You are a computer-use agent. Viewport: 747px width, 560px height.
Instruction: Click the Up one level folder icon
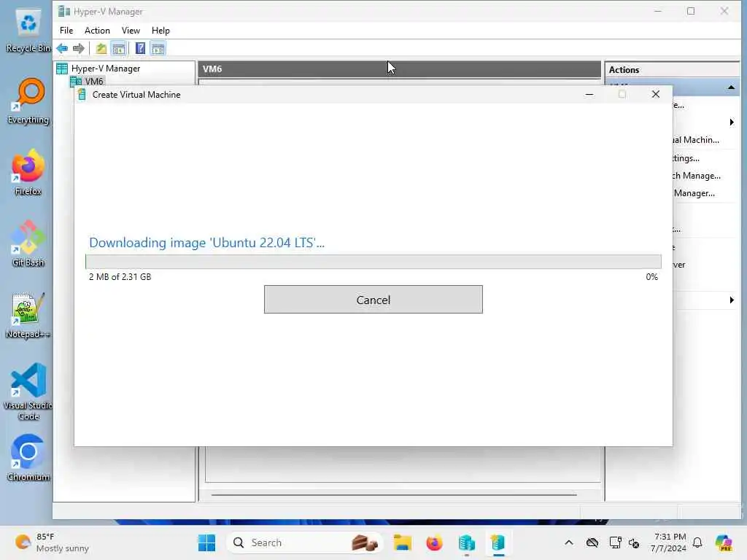pyautogui.click(x=101, y=49)
